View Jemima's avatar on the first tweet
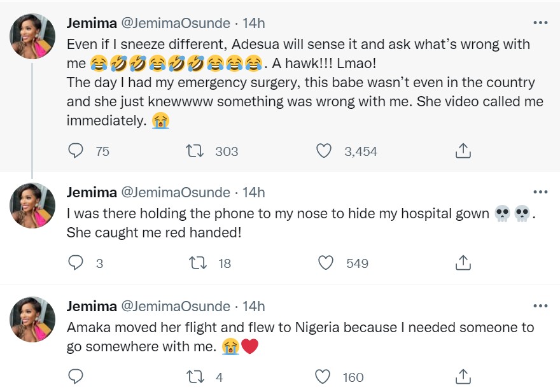560x392 pixels. [x=32, y=36]
